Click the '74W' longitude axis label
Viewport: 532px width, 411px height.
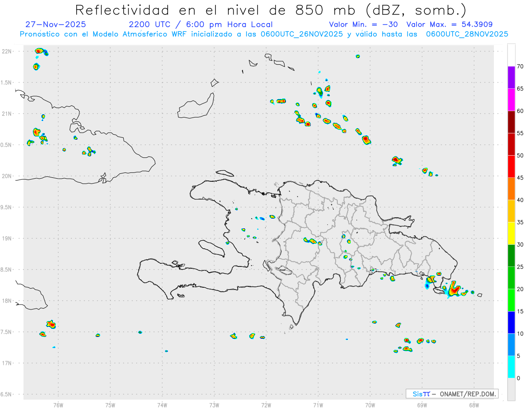(x=162, y=405)
